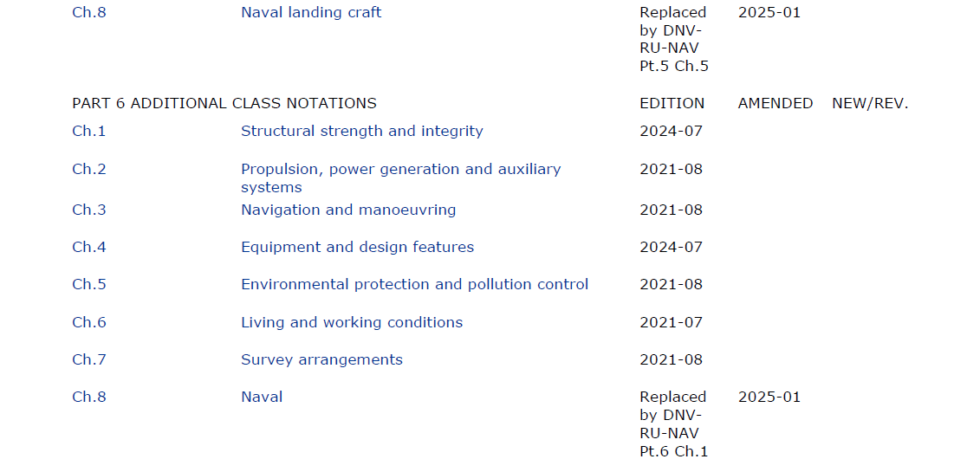This screenshot has height=472, width=980.
Task: Select the Ch.6 chapter link
Action: click(88, 323)
